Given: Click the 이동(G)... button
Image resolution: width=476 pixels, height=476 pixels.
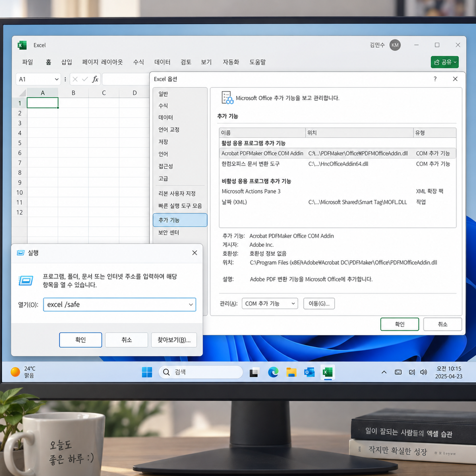Looking at the screenshot, I should click(319, 304).
